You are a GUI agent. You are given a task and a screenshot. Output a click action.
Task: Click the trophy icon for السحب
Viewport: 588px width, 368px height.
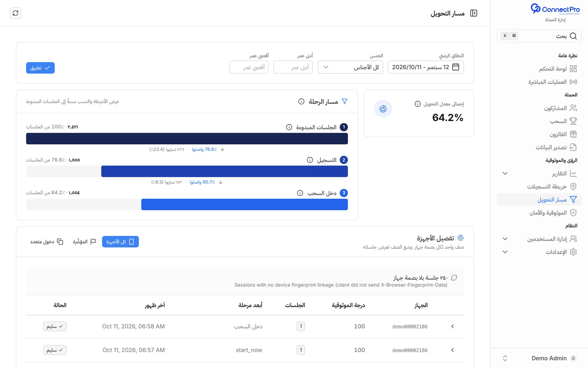pyautogui.click(x=573, y=121)
